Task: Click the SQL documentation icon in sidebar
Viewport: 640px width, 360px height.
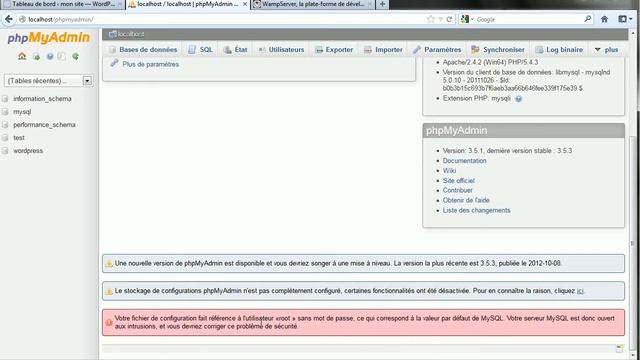Action: click(x=62, y=57)
